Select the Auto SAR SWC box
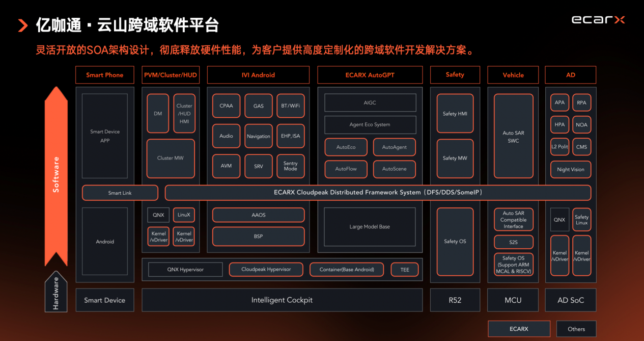Image resolution: width=644 pixels, height=341 pixels. coord(513,136)
